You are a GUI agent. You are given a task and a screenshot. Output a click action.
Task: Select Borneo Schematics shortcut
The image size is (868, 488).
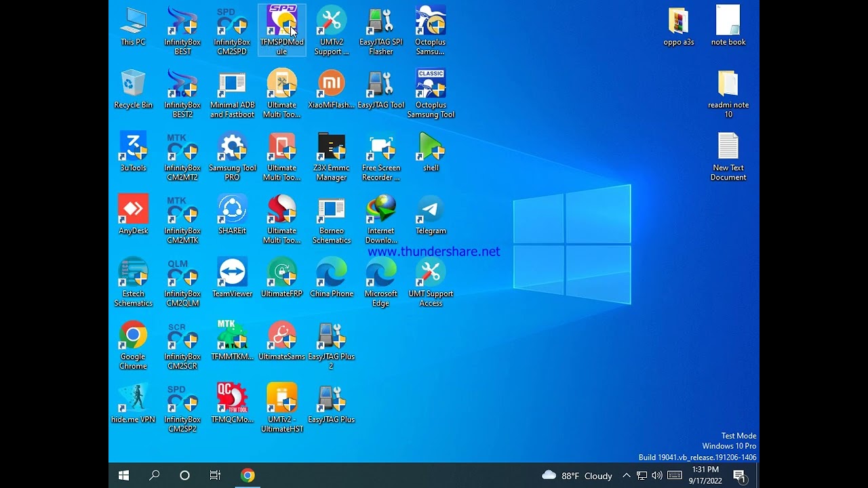click(332, 220)
